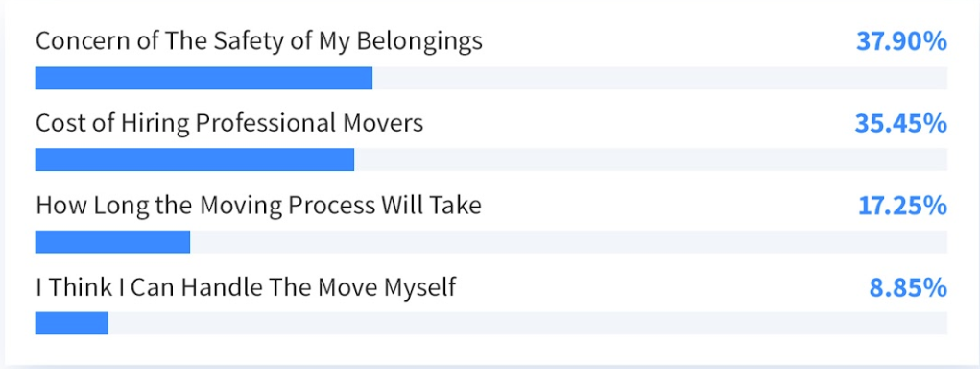Click the 8.85% percentage value

(908, 287)
